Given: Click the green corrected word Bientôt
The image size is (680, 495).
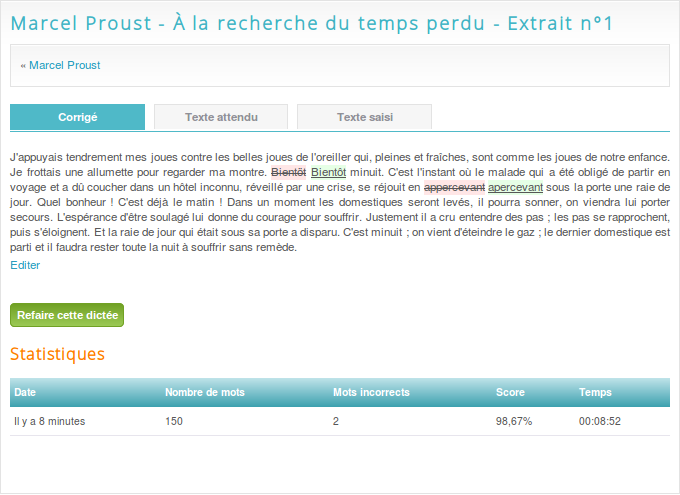Looking at the screenshot, I should pos(328,172).
